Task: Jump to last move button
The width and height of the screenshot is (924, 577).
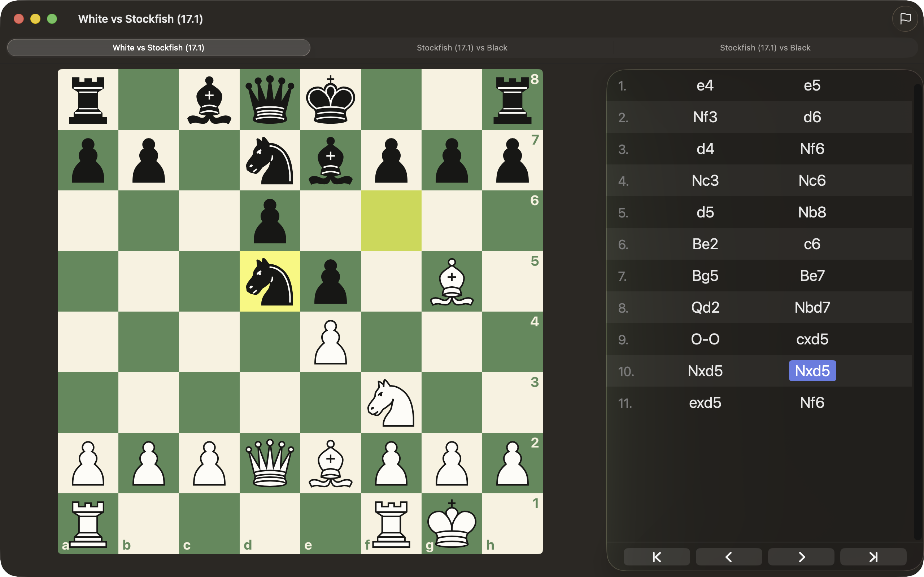Action: [873, 557]
